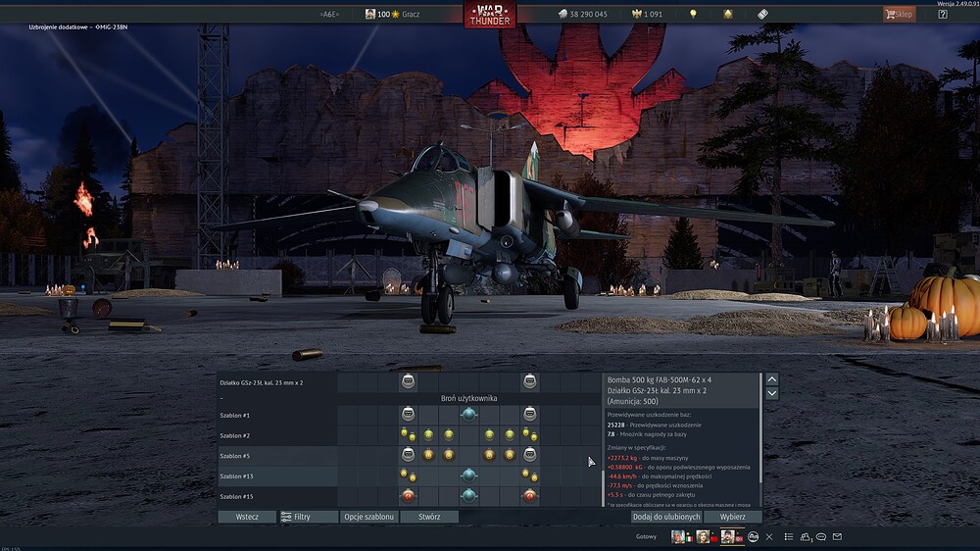Click the Silver Lions balance 38 290 045
This screenshot has width=980, height=551.
click(582, 15)
